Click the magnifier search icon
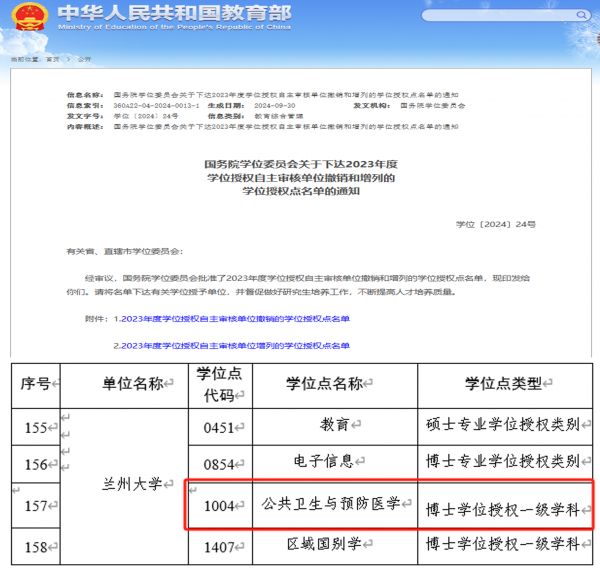The width and height of the screenshot is (600, 568). (x=581, y=15)
